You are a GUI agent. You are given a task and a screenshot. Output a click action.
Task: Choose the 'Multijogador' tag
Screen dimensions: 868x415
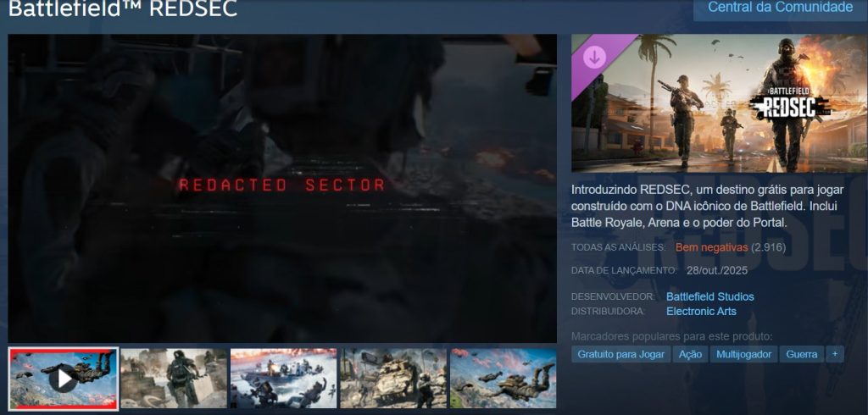[x=743, y=354]
